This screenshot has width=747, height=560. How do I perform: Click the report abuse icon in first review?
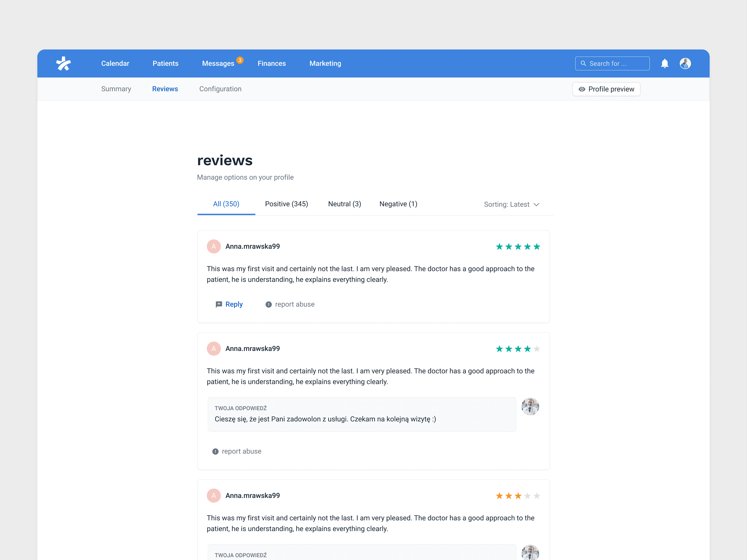[268, 304]
